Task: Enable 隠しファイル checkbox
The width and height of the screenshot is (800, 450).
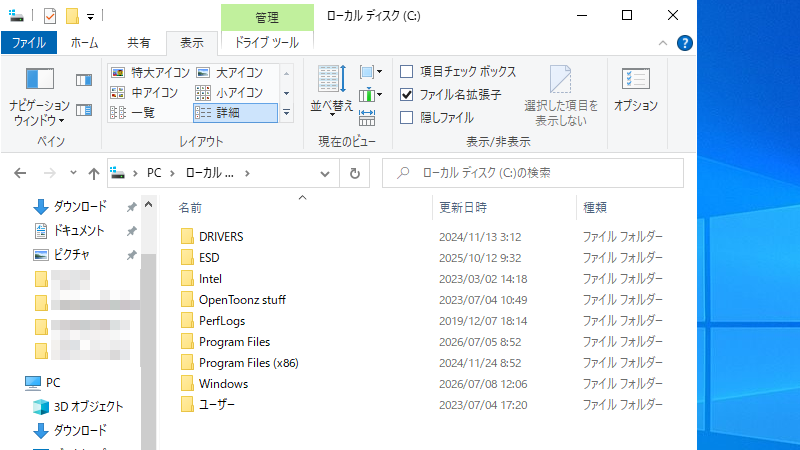Action: coord(407,117)
